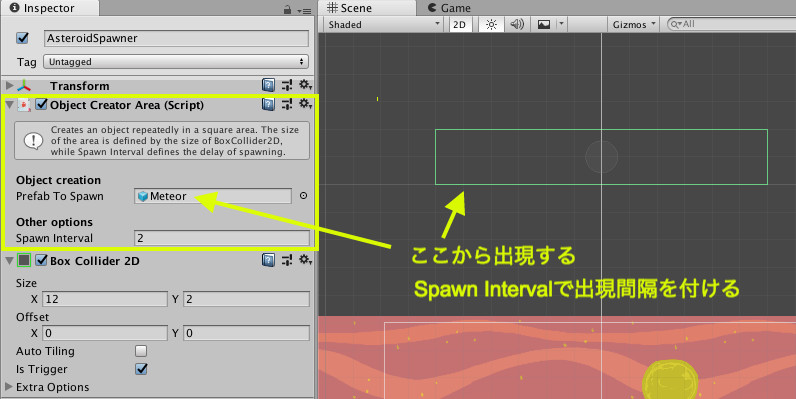Open Box Collider 2D presets icon
This screenshot has height=399, width=796.
(x=287, y=260)
